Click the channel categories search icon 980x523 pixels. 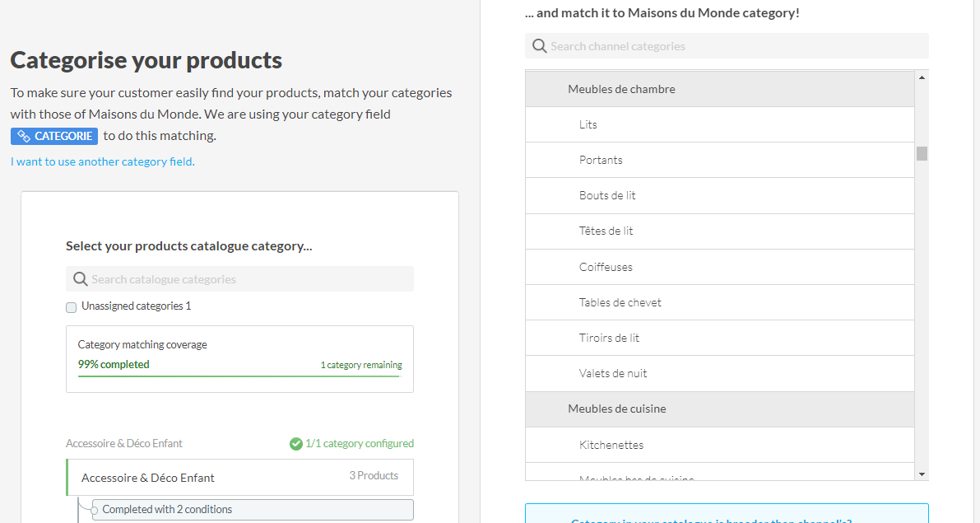pos(539,46)
